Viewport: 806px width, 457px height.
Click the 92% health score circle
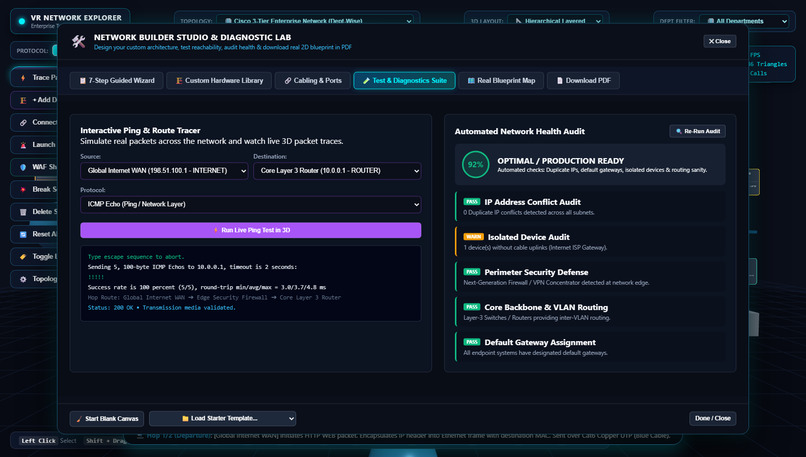(475, 164)
